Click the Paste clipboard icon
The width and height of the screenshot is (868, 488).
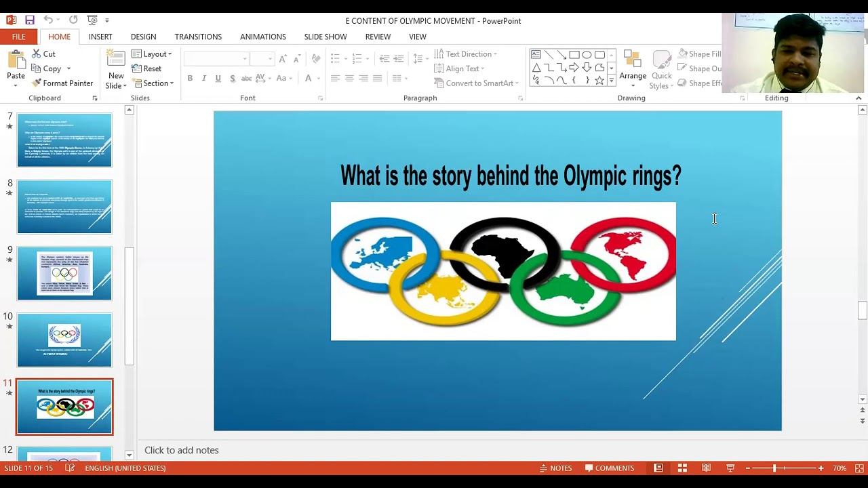[x=16, y=60]
